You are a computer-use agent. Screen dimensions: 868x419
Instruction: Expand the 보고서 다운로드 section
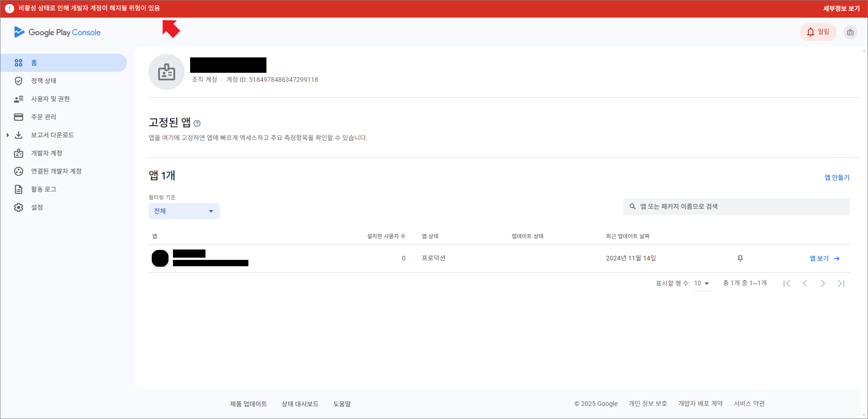click(7, 135)
